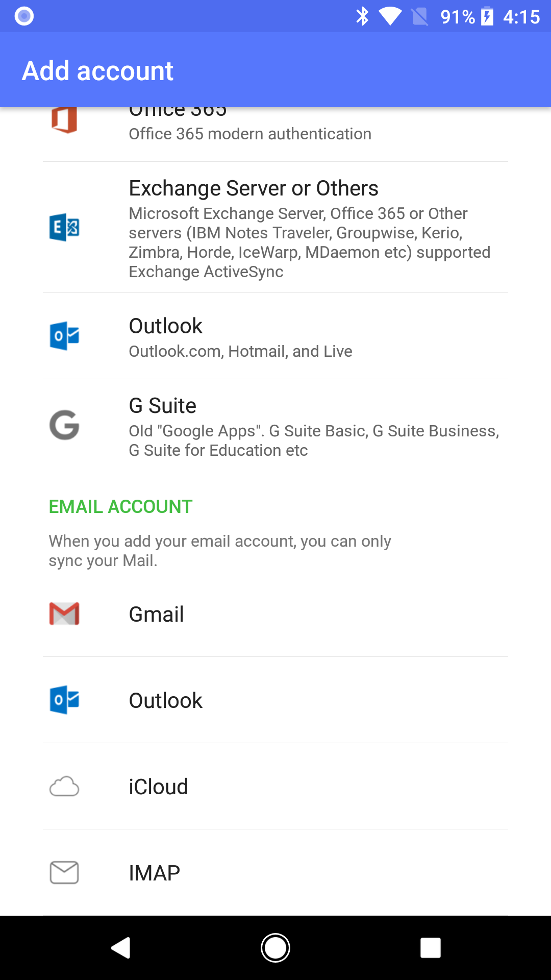Tap the Outlook icon below Gmail
This screenshot has height=980, width=551.
64,700
